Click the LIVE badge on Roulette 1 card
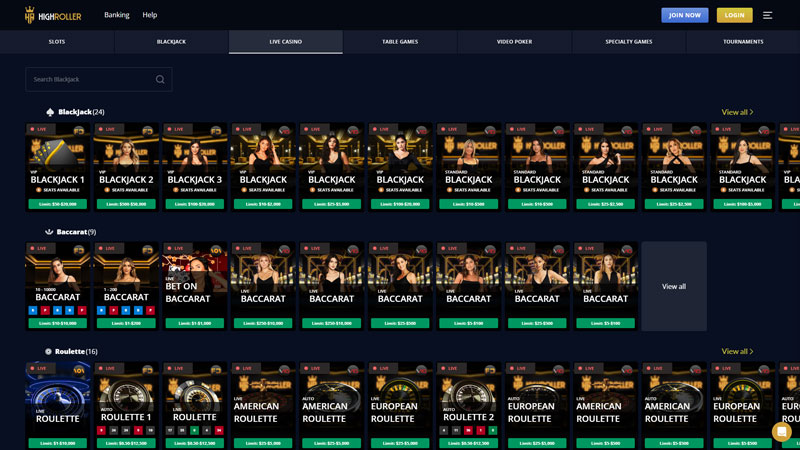Image resolution: width=800 pixels, height=450 pixels. pyautogui.click(x=107, y=368)
